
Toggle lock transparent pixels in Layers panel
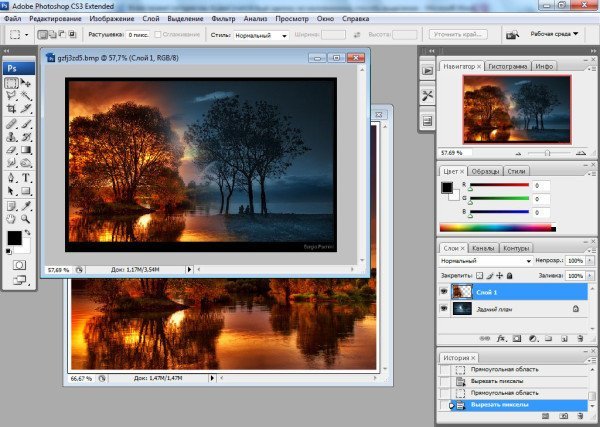coord(479,275)
